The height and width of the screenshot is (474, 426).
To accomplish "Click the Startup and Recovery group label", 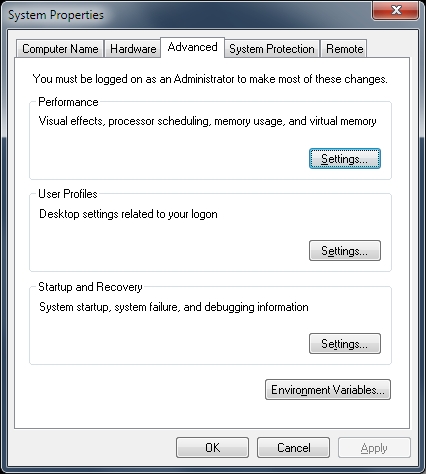I will (x=90, y=287).
